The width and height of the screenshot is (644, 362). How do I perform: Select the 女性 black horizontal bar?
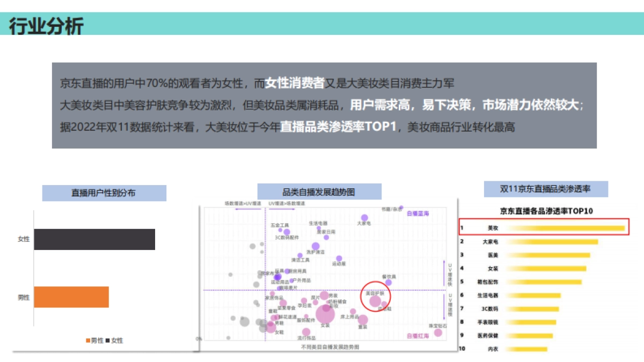click(x=94, y=240)
